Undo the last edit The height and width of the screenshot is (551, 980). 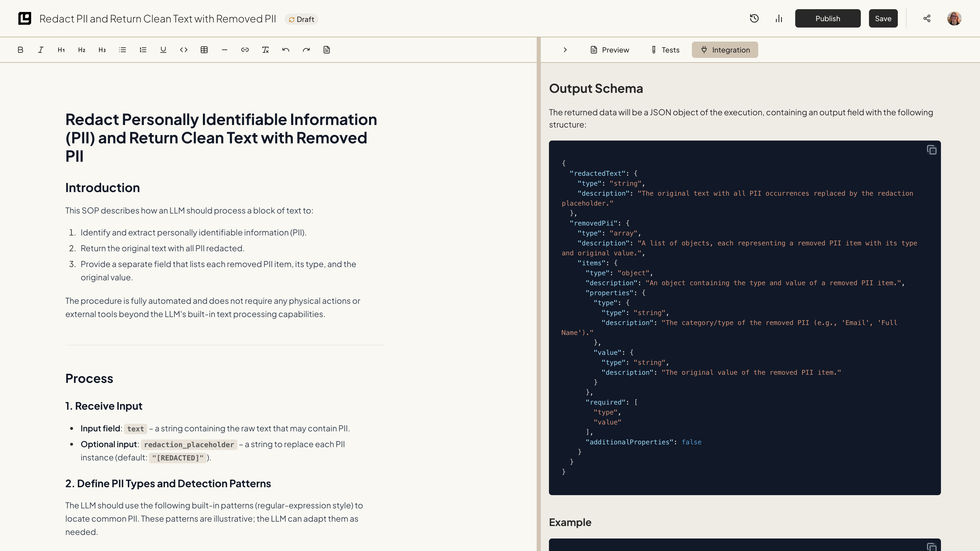click(x=286, y=50)
